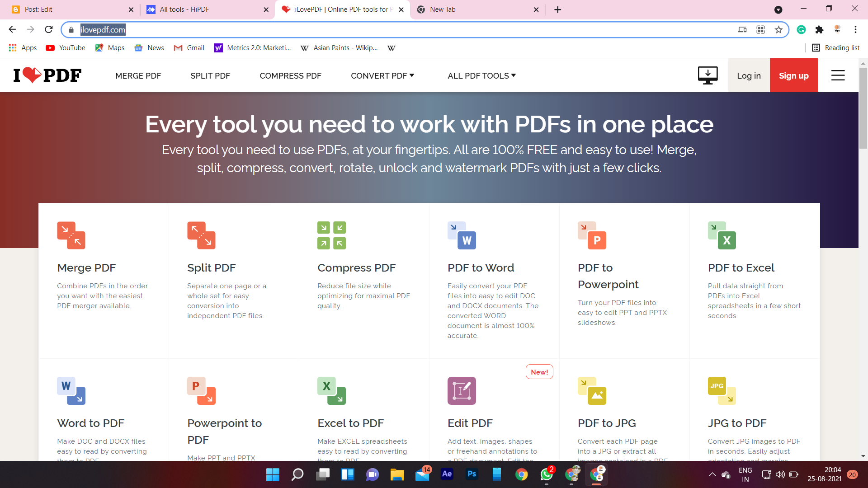Switch to the All tools - HiPDF tab
This screenshot has height=488, width=868.
[184, 9]
